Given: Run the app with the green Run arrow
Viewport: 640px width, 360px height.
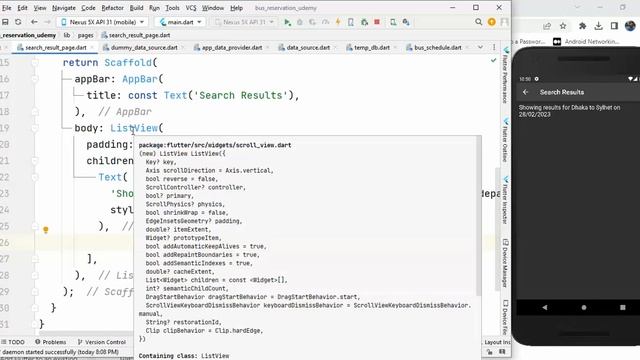Looking at the screenshot, I should (x=287, y=22).
